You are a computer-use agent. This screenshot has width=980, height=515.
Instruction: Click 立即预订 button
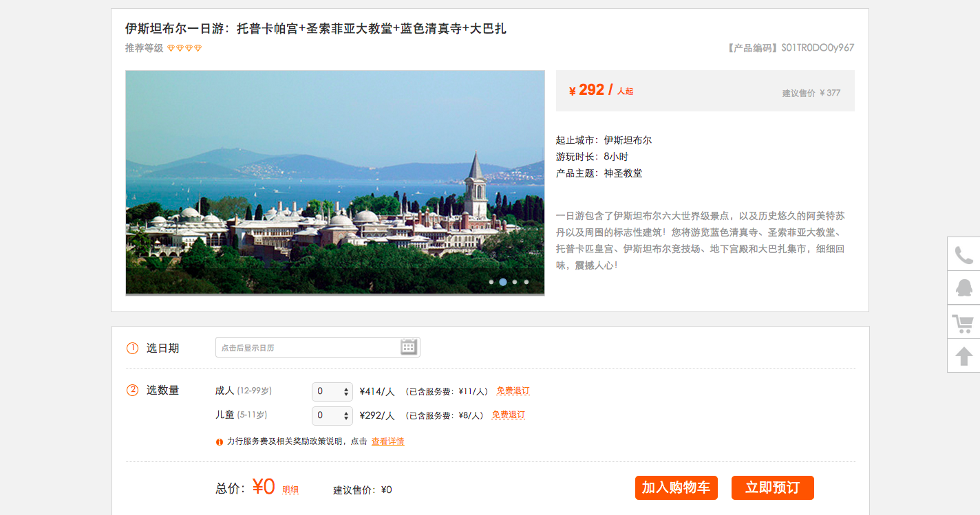point(773,487)
